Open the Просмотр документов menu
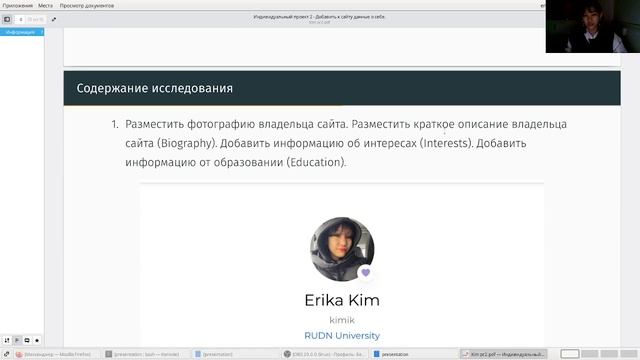 tap(87, 5)
